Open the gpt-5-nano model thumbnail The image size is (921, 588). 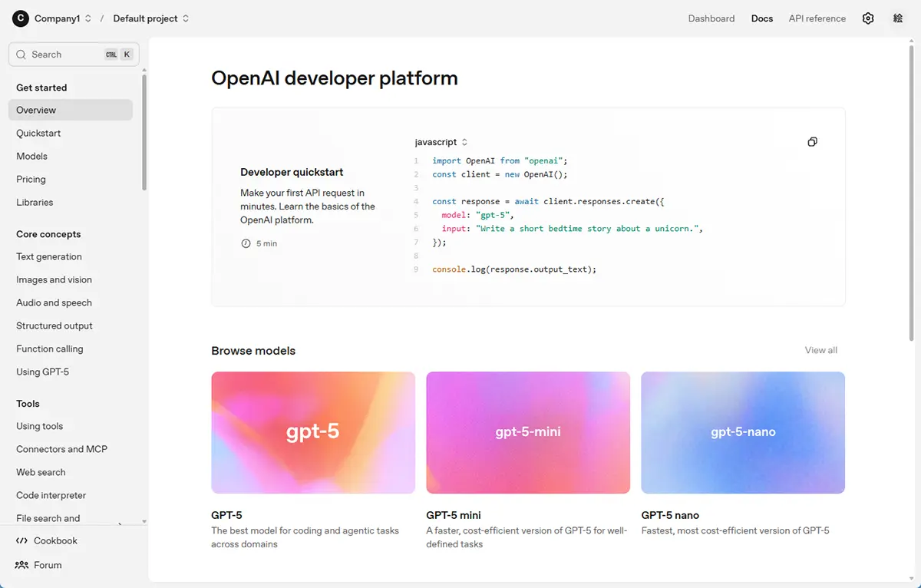click(x=743, y=432)
